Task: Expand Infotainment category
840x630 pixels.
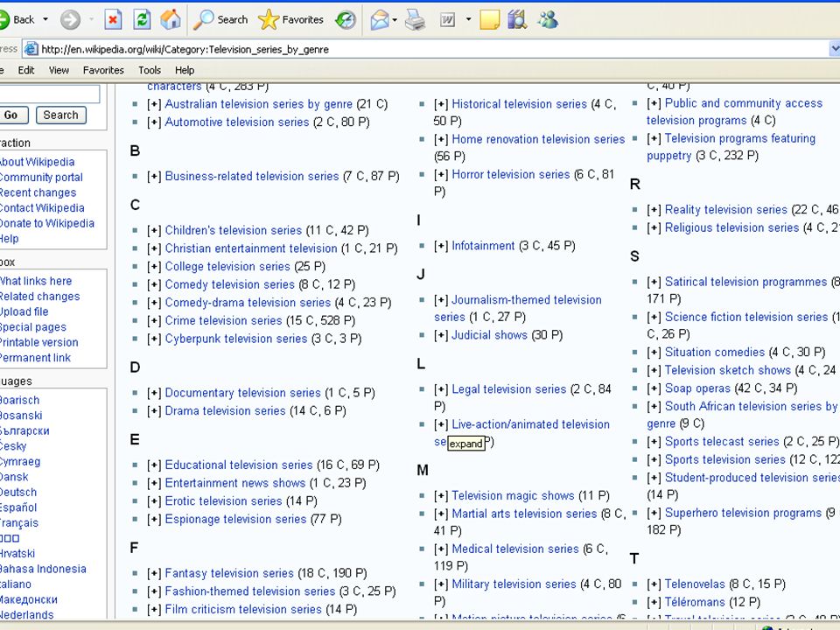Action: coord(441,246)
